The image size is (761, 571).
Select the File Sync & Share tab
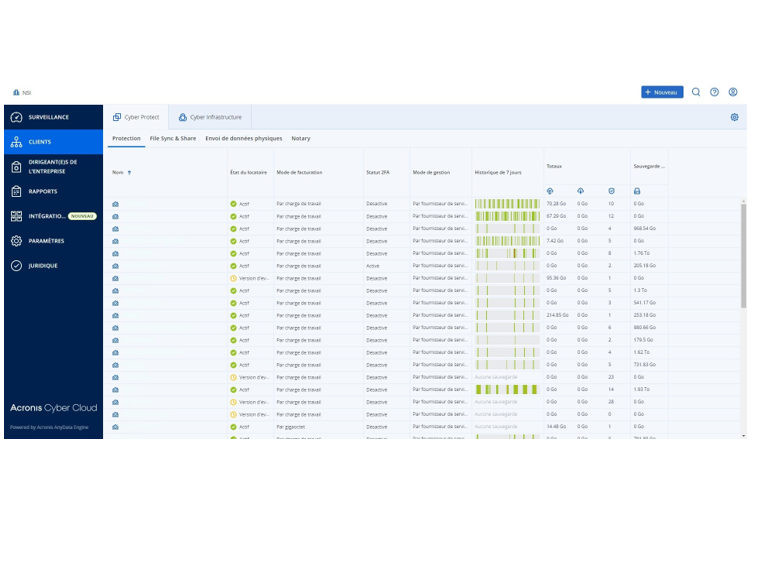tap(172, 139)
